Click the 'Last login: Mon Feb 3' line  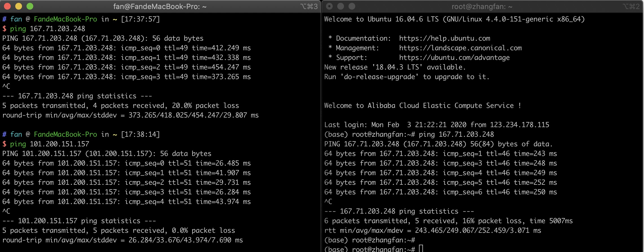click(437, 125)
